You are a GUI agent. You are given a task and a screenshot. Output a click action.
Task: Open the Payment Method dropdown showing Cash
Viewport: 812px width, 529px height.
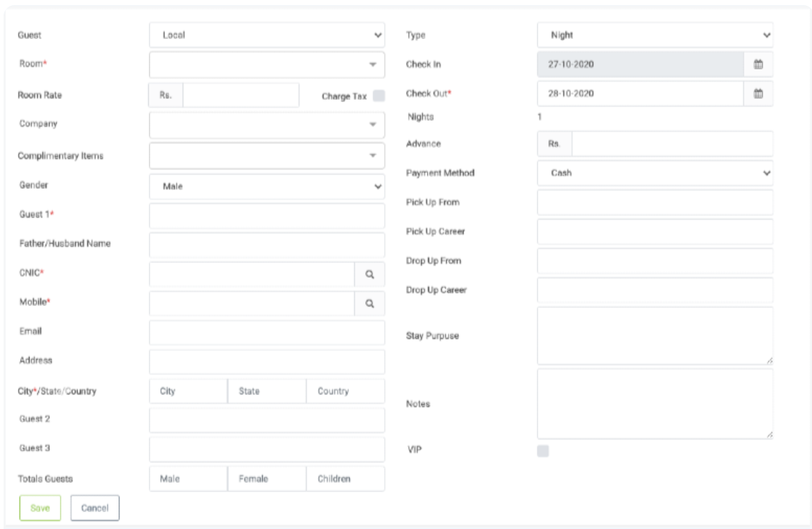pos(655,173)
